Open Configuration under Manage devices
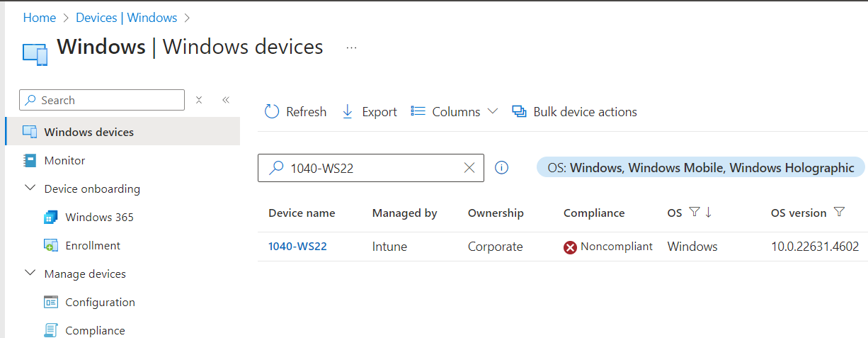The height and width of the screenshot is (338, 868). pyautogui.click(x=100, y=302)
